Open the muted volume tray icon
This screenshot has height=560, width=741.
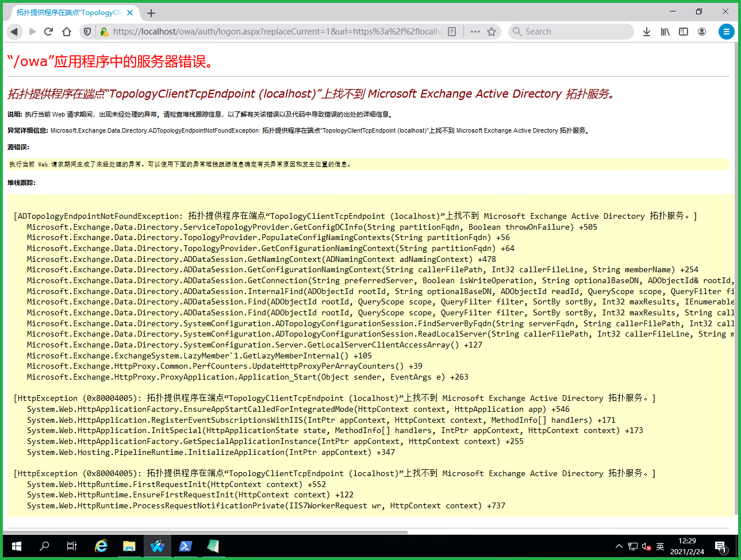point(647,546)
